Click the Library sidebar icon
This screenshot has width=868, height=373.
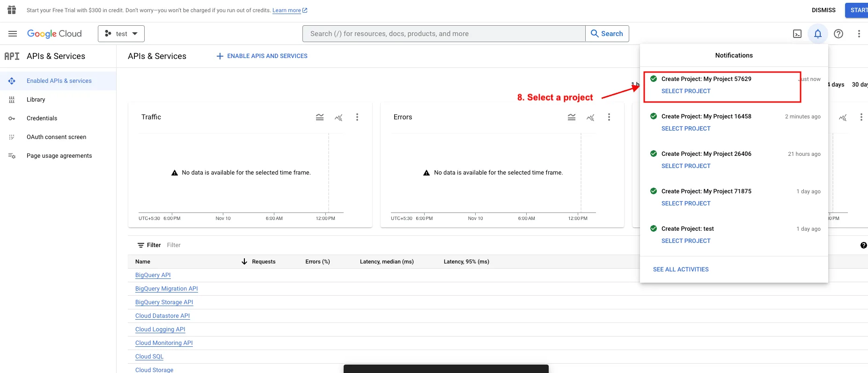(12, 100)
